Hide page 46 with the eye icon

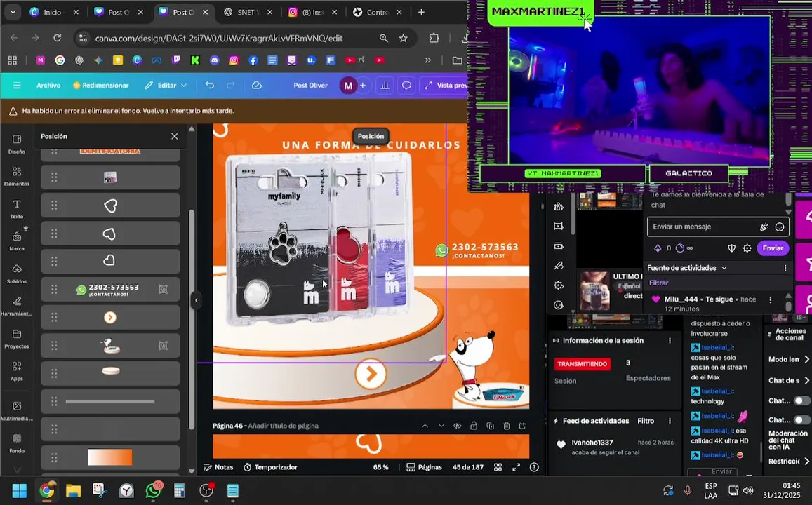(x=458, y=426)
